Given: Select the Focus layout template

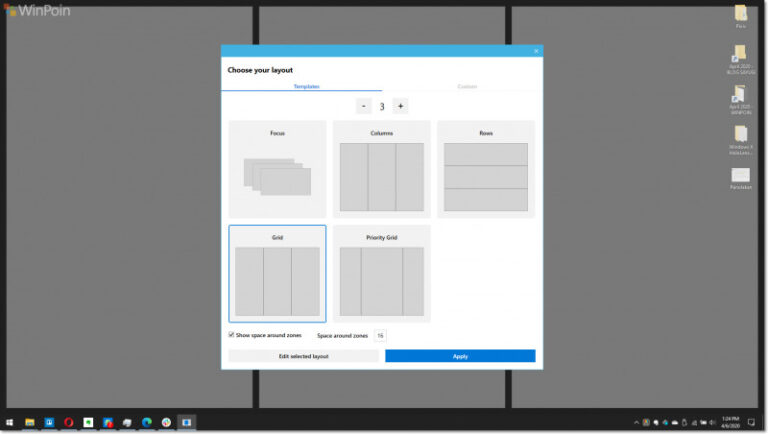Looking at the screenshot, I should click(277, 169).
